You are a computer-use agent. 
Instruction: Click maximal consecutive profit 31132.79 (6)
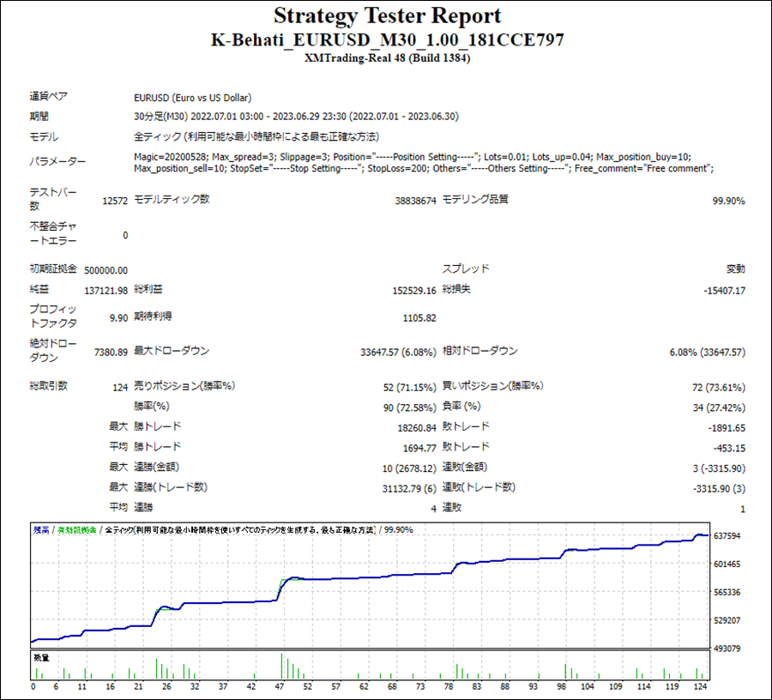[x=409, y=488]
